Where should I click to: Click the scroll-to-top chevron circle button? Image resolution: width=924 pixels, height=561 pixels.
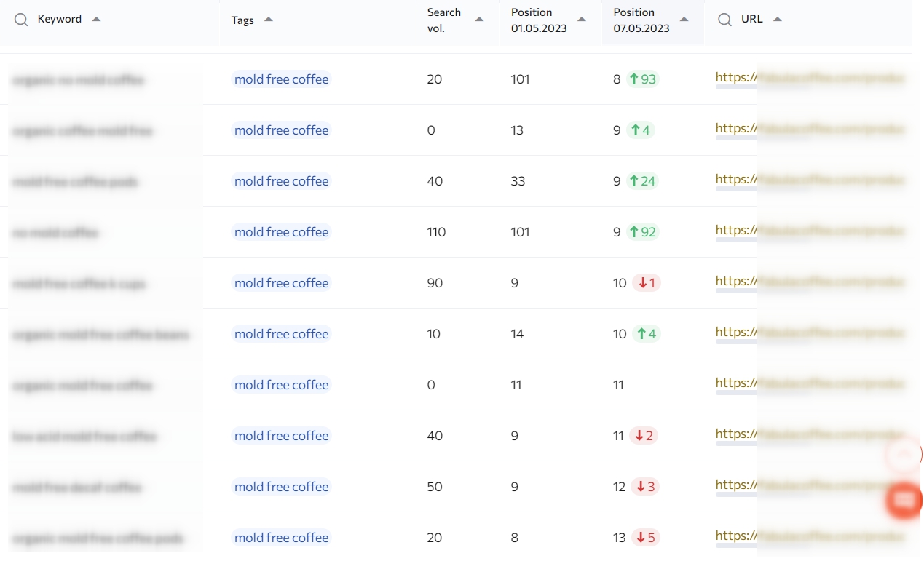(904, 455)
